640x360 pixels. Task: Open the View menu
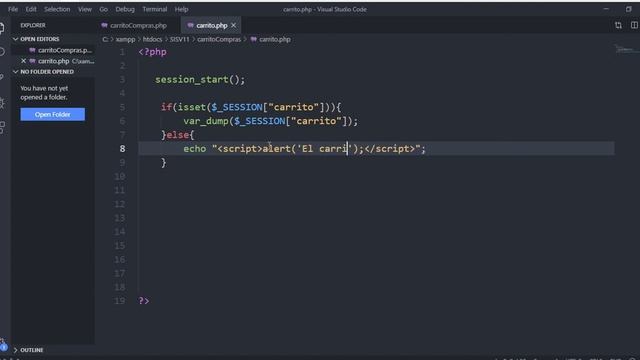pos(85,9)
